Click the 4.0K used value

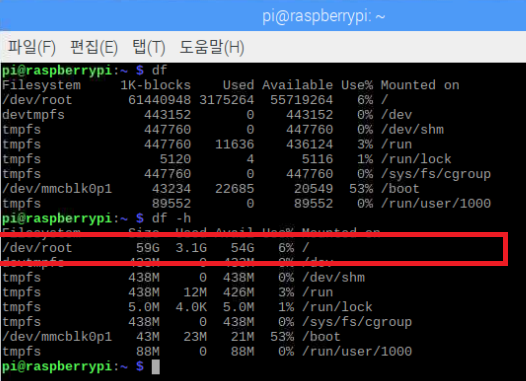pos(191,307)
